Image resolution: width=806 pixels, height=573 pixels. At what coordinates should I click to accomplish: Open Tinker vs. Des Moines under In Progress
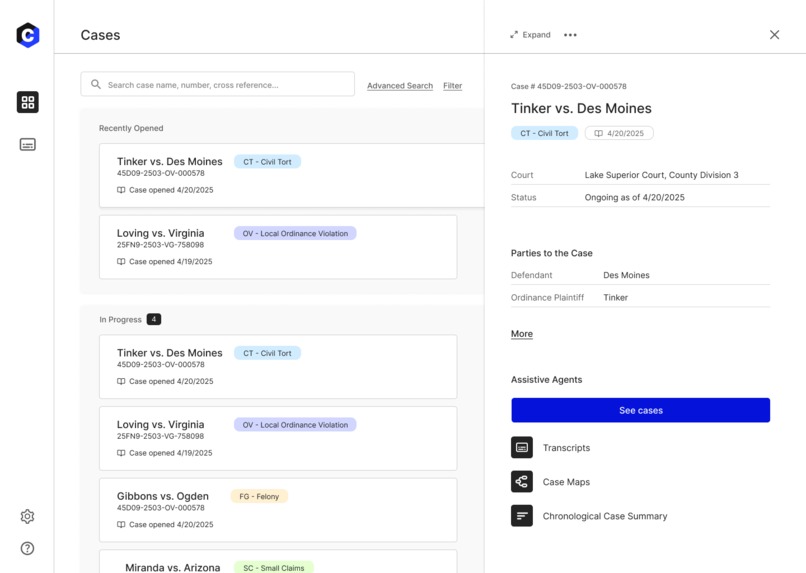pyautogui.click(x=278, y=366)
